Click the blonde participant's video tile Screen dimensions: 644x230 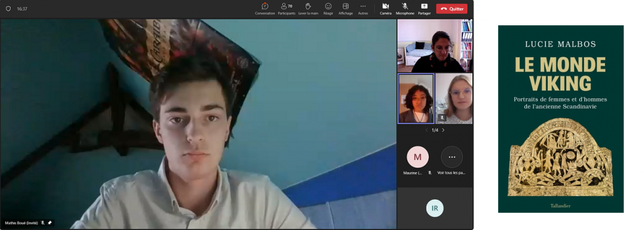453,99
